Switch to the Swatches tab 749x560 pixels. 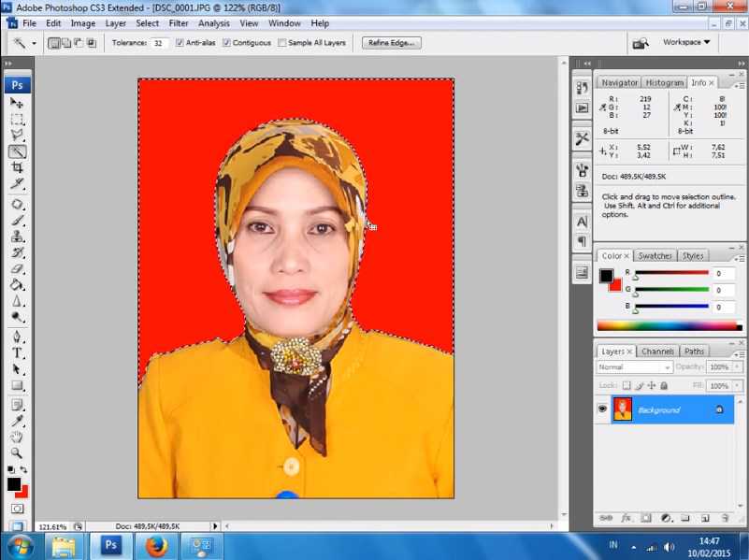(x=655, y=255)
